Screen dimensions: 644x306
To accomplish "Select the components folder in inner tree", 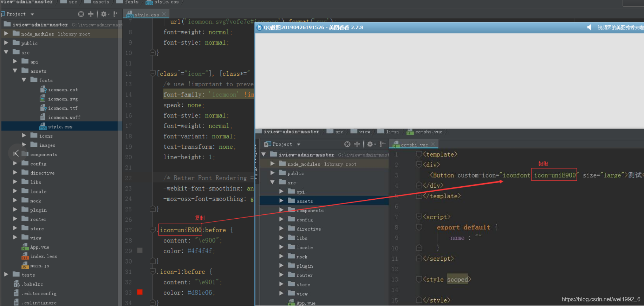I will (306, 210).
